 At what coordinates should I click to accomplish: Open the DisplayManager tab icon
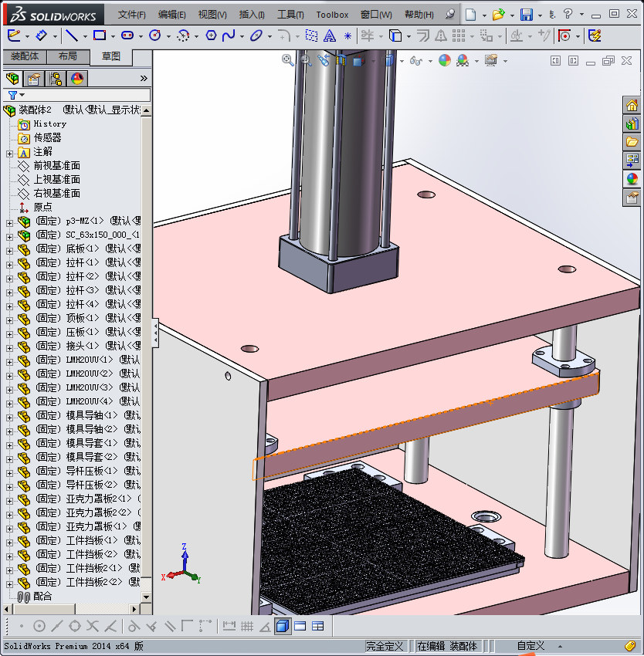[76, 78]
